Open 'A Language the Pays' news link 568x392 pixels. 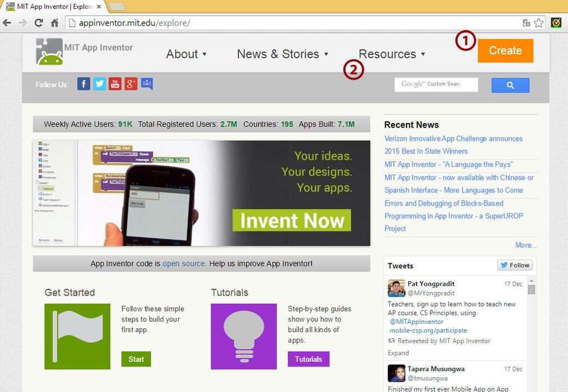[448, 164]
